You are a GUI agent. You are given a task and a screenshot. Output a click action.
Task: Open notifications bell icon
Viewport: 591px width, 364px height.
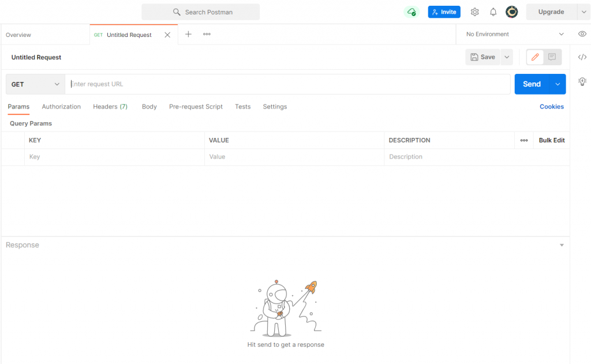493,12
